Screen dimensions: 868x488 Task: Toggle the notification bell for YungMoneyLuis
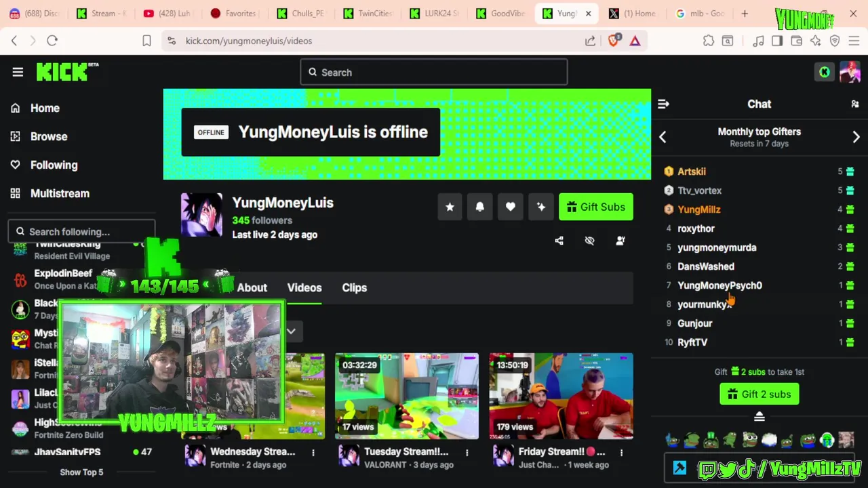pos(480,207)
